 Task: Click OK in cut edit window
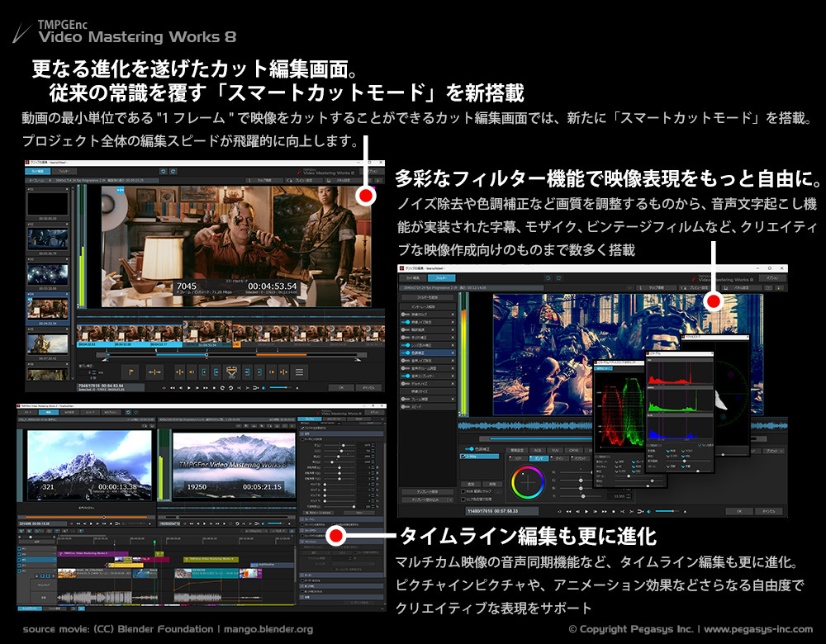341,387
